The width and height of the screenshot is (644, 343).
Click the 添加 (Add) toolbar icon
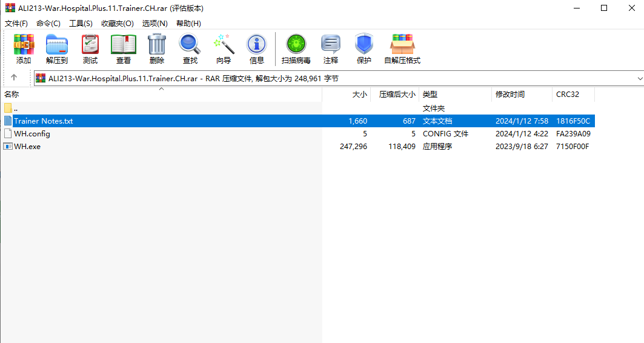pyautogui.click(x=24, y=44)
